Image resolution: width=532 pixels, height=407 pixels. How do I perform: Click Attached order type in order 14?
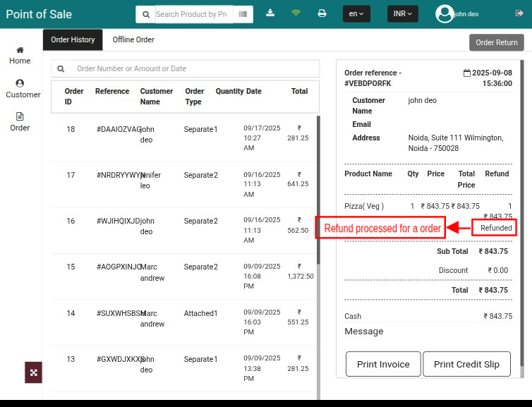(199, 313)
